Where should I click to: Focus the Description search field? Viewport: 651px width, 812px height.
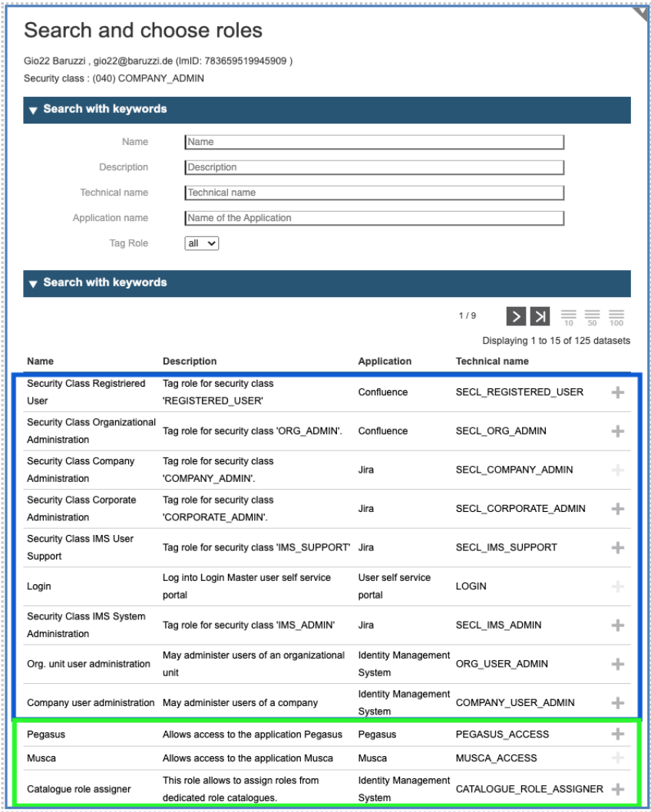point(374,167)
